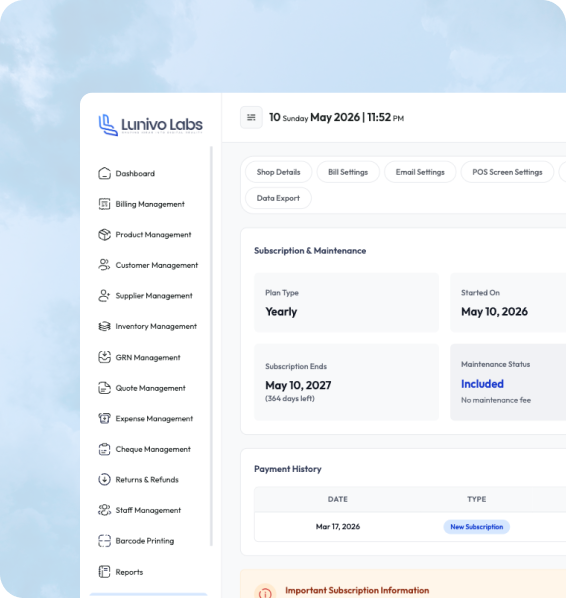Click the Lunivo Labs logo

[151, 125]
